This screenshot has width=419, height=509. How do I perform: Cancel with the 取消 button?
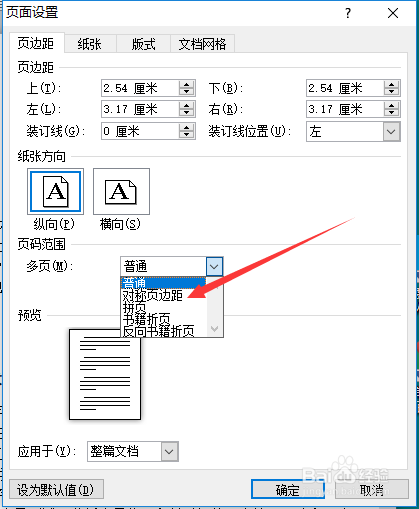tap(372, 489)
